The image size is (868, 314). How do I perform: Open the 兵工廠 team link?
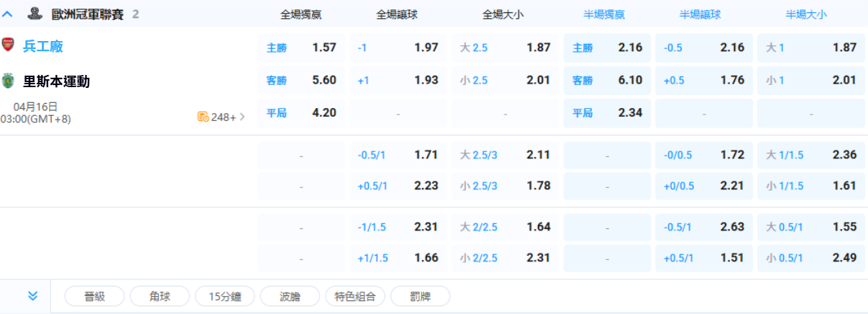click(43, 47)
